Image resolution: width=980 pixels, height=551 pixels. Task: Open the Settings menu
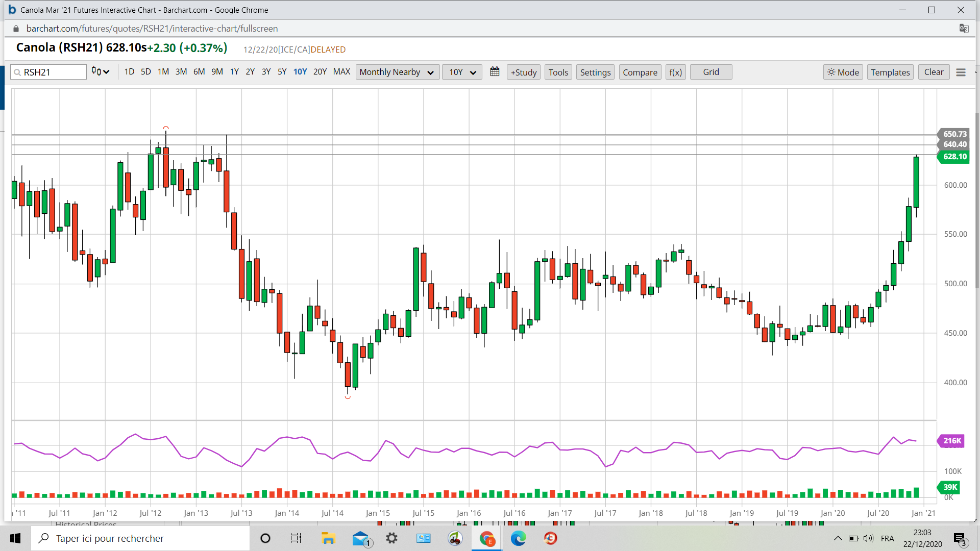click(595, 72)
